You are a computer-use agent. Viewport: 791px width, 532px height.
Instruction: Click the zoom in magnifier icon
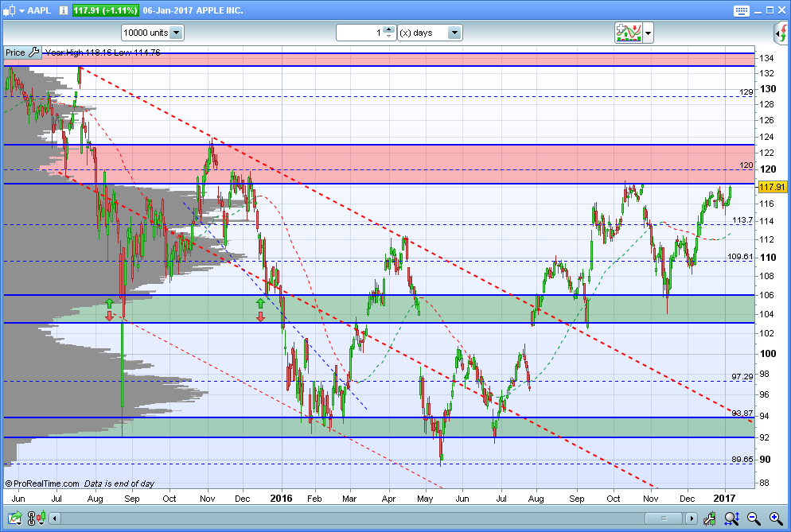click(776, 518)
